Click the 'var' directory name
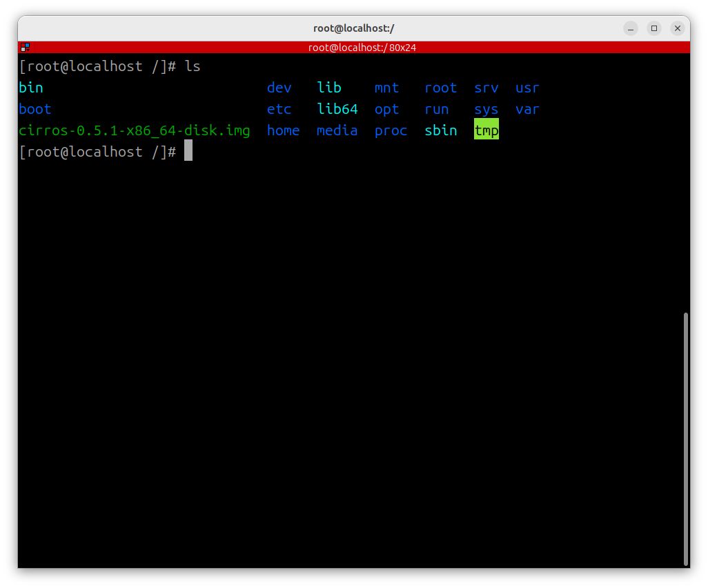The image size is (708, 588). point(527,109)
